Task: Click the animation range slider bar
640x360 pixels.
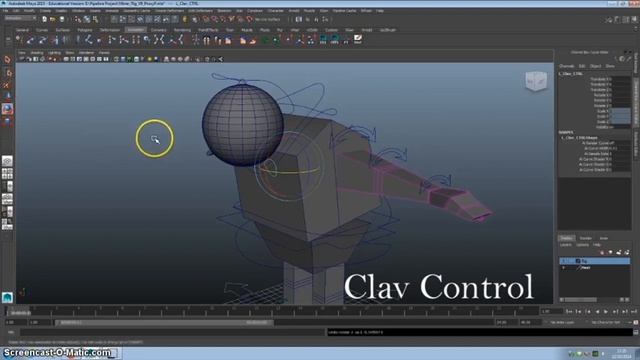Action: click(x=164, y=322)
